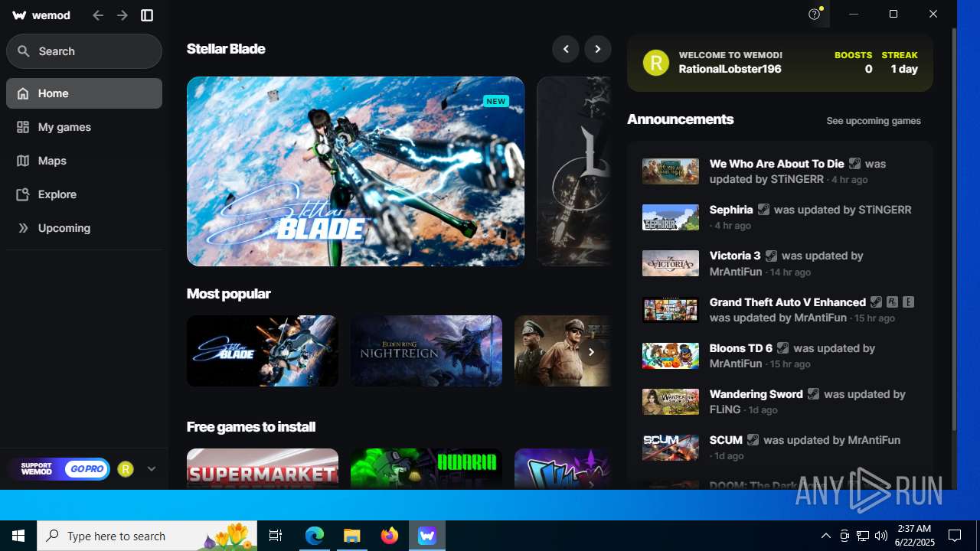Click Steam icon beside Grand Theft Auto V
The image size is (980, 551).
(x=876, y=302)
